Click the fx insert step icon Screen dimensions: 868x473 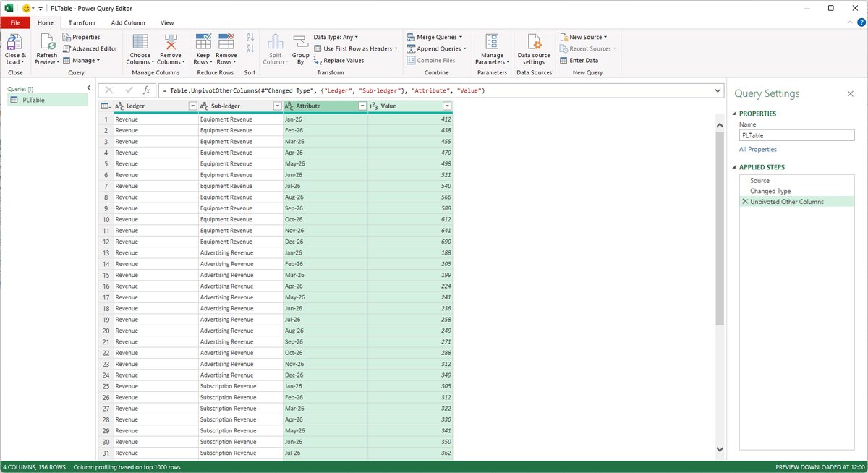[x=146, y=90]
